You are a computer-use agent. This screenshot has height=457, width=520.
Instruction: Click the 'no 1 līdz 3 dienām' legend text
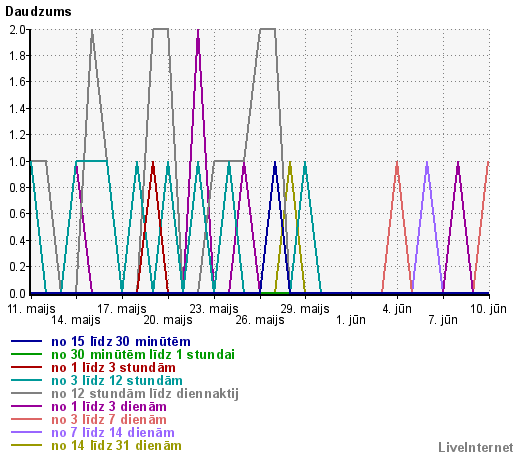tap(109, 407)
